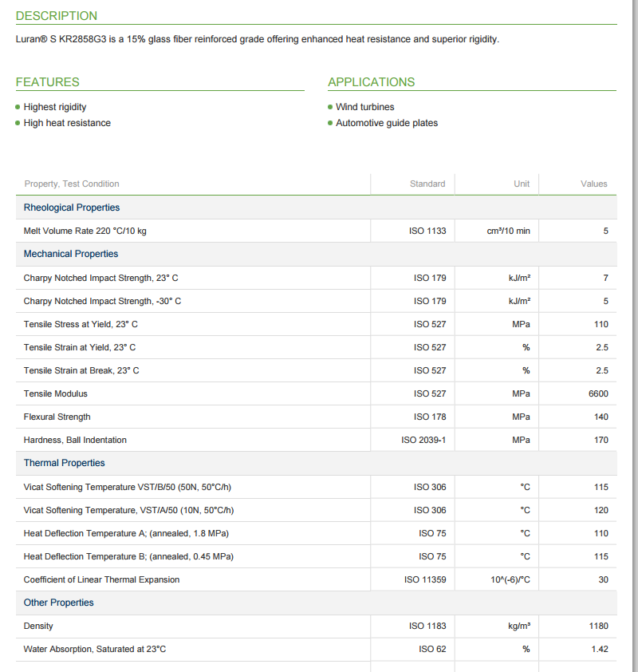
Task: Click the 'ISO 11359' standard cell
Action: 425,580
